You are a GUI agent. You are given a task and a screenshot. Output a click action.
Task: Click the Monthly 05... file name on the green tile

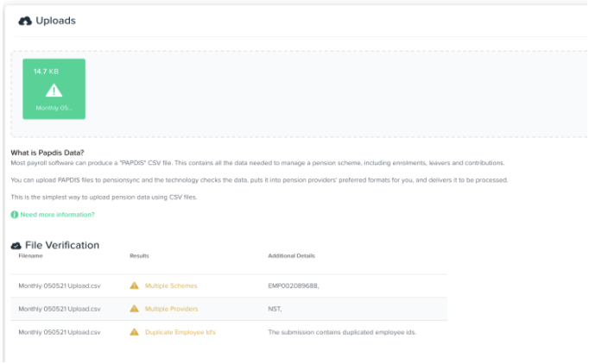(54, 109)
